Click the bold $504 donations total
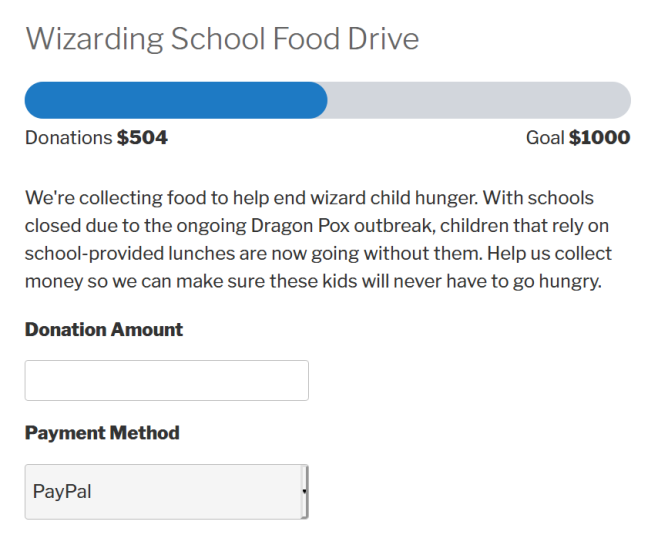The height and width of the screenshot is (545, 658). [142, 138]
